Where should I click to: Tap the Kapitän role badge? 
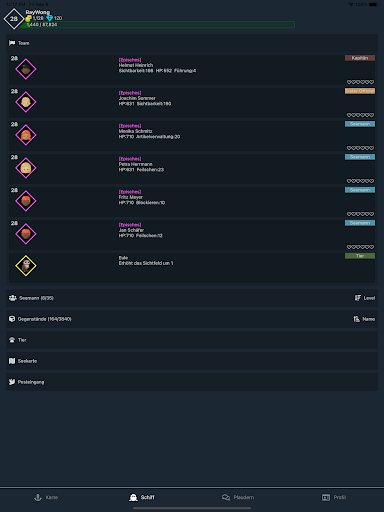[360, 58]
